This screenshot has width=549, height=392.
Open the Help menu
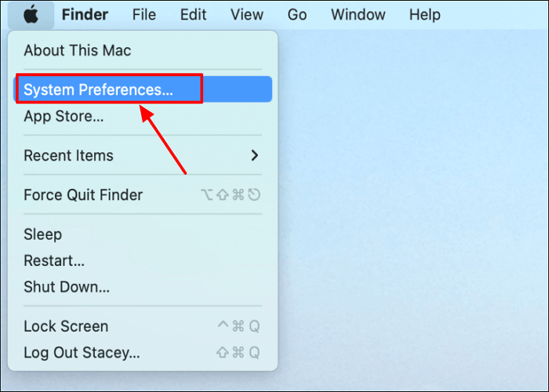pyautogui.click(x=425, y=15)
